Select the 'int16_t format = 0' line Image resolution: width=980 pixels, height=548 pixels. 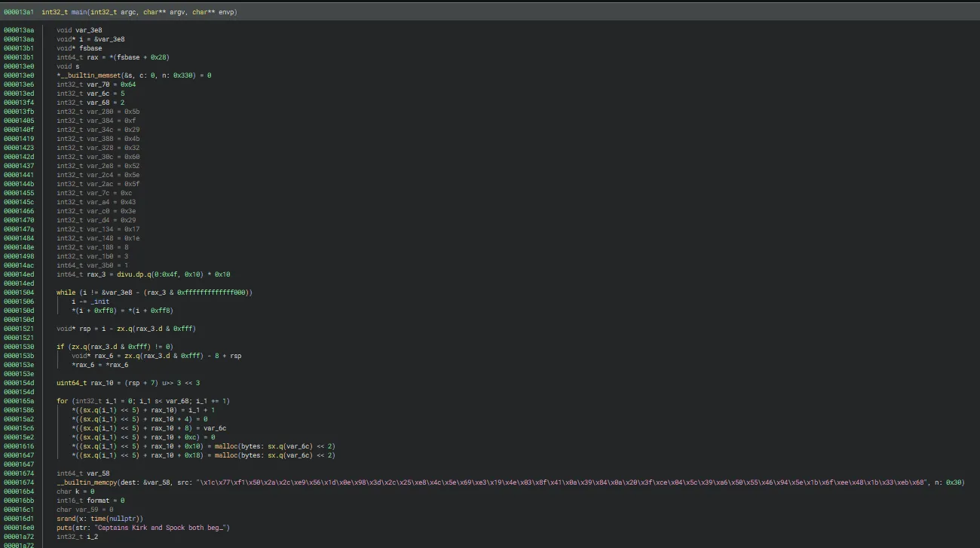click(90, 501)
